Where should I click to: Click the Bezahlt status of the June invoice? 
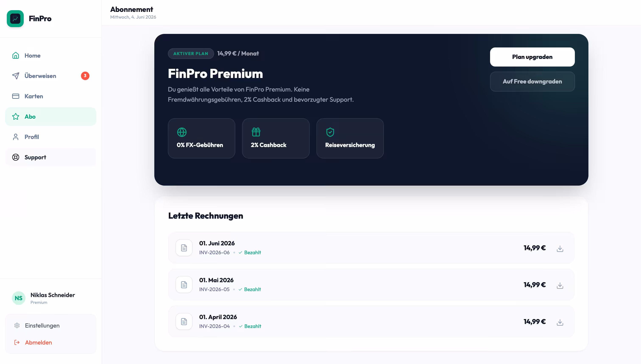(x=250, y=253)
